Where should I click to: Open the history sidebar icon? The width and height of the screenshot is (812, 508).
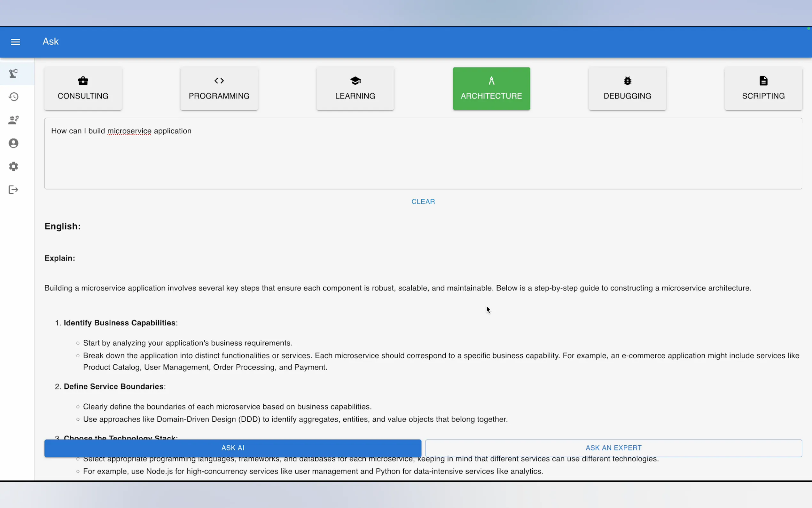[x=13, y=97]
